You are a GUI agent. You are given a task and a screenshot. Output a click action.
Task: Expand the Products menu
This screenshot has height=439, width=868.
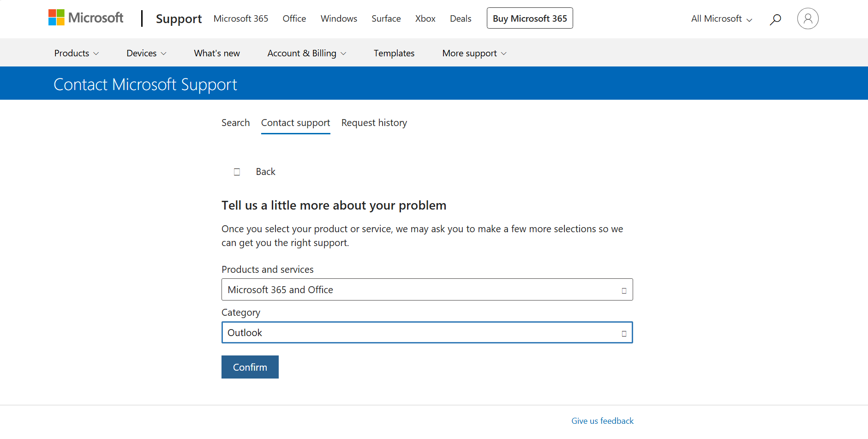(76, 53)
